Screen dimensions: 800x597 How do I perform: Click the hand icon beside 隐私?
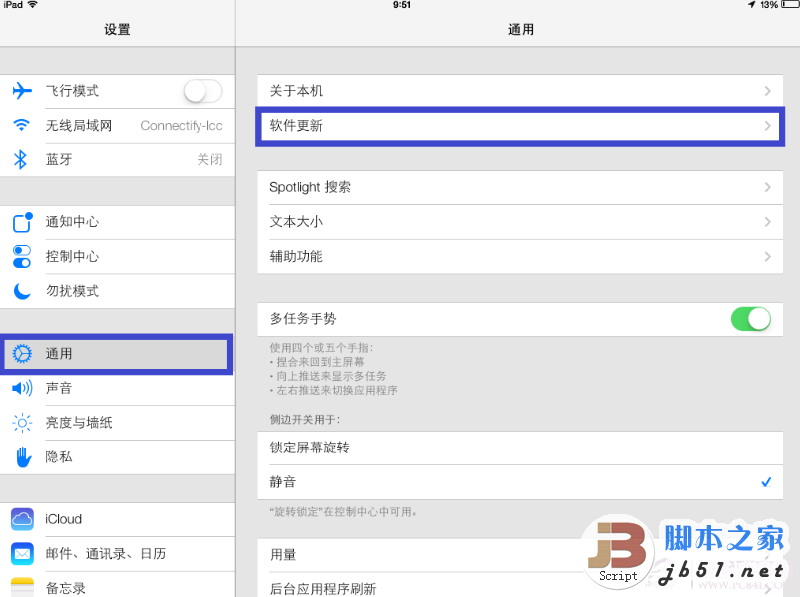click(x=22, y=455)
